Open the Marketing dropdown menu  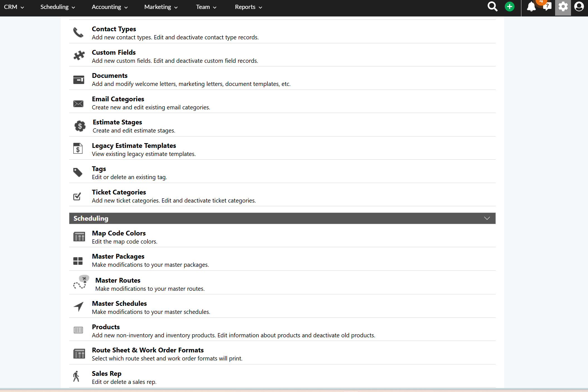pyautogui.click(x=161, y=7)
